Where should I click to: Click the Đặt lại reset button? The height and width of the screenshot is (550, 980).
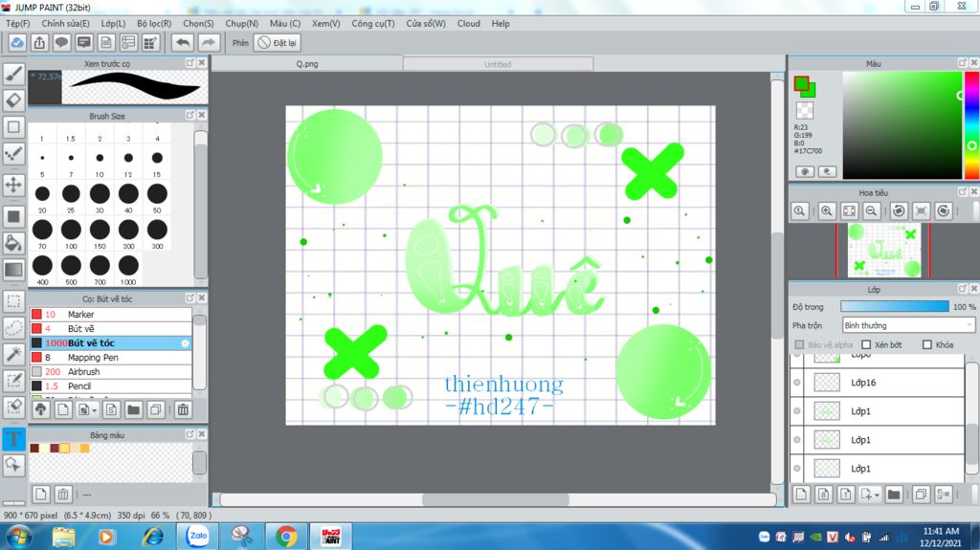pos(278,42)
